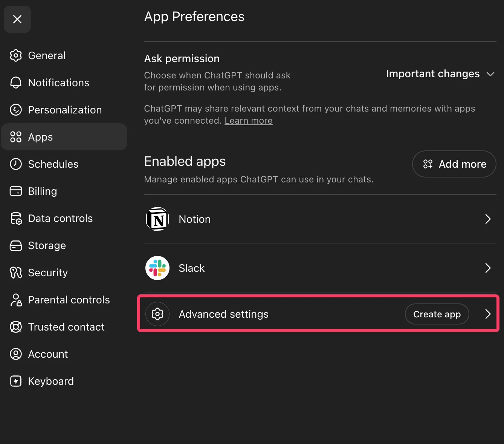
Task: Click the Parental controls person icon
Action: (x=16, y=300)
